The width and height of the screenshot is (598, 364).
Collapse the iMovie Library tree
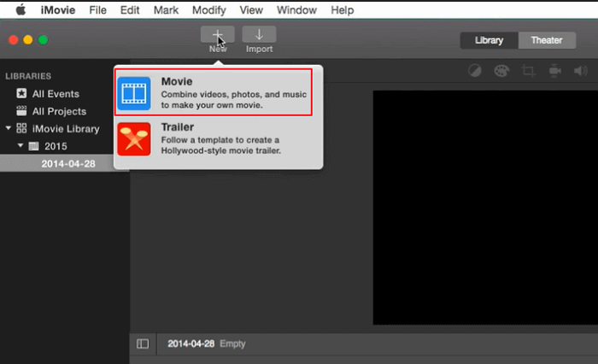coord(9,129)
